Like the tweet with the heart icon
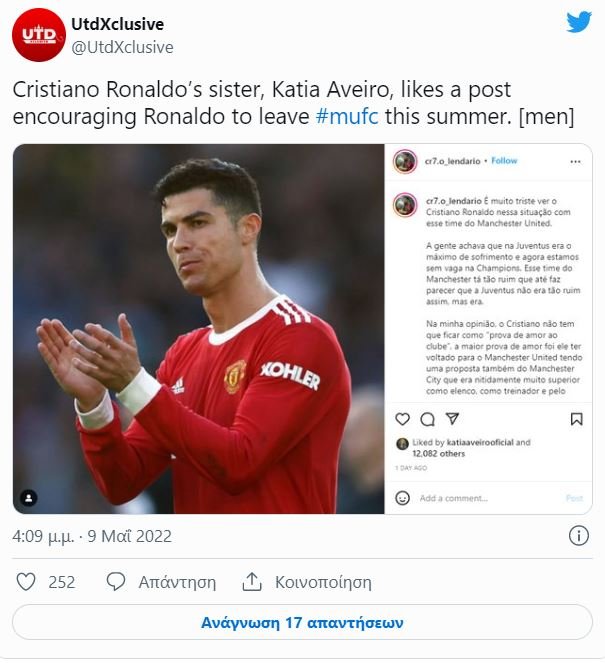Screen dimensions: 605x665 point(27,582)
